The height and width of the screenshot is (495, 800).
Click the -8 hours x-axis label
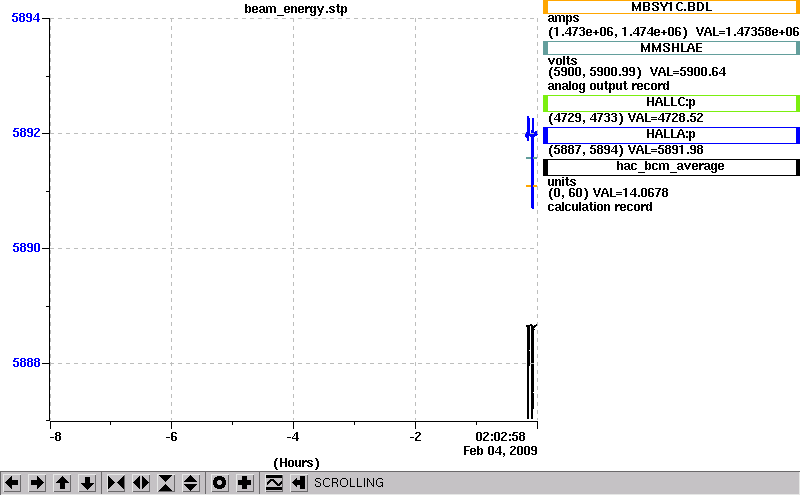pos(55,437)
